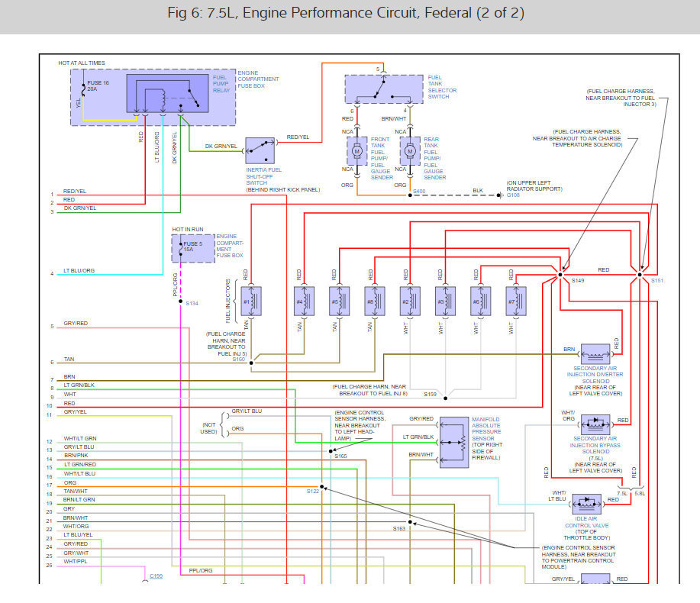Click the S165 splice label
Viewport: 700px width, 603px height.
click(340, 456)
